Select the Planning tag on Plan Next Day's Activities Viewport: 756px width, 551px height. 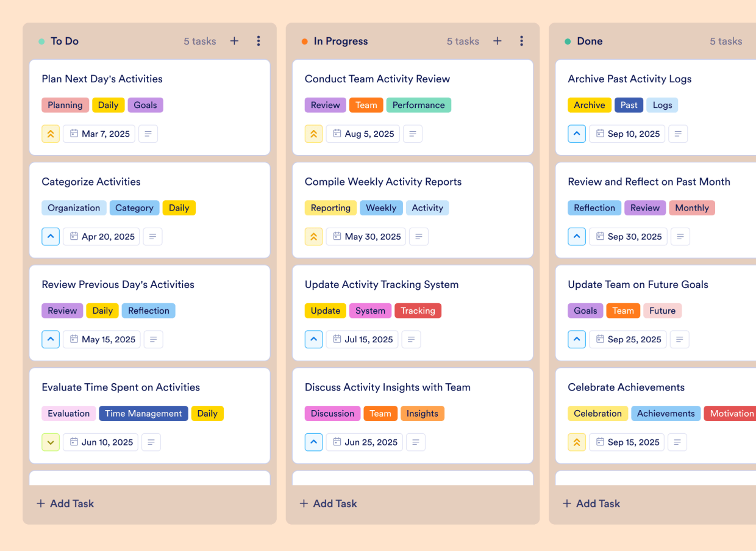(65, 105)
